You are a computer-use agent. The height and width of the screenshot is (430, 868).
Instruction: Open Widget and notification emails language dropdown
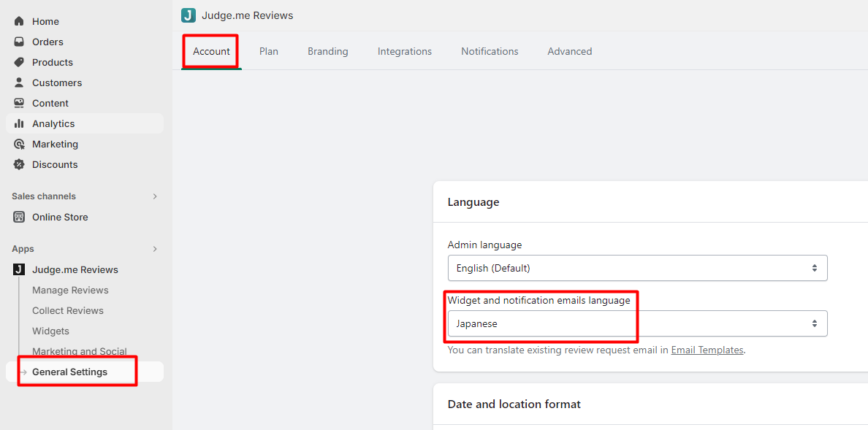click(x=637, y=323)
